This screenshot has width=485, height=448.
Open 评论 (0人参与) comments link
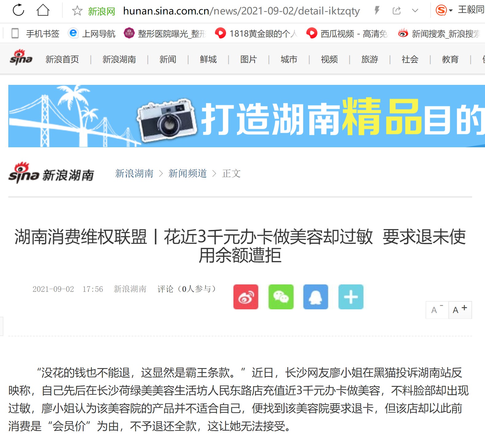tap(187, 289)
